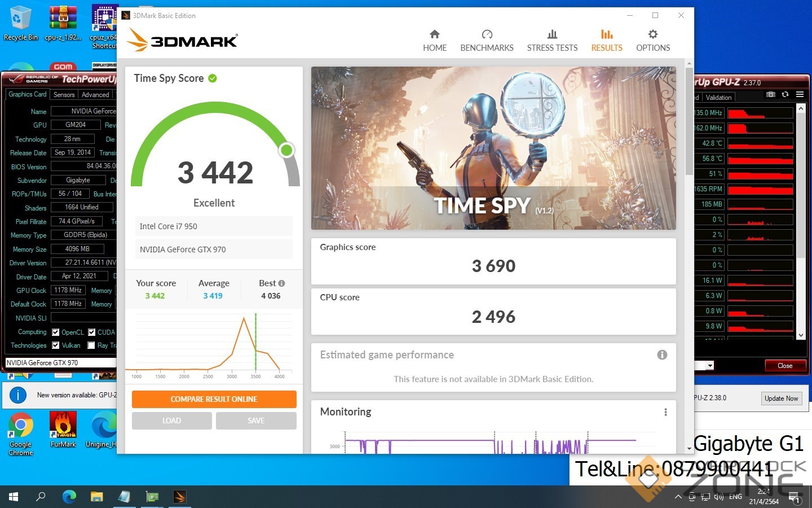Open taskbar Search
Viewport: 812px width, 508px height.
point(41,497)
